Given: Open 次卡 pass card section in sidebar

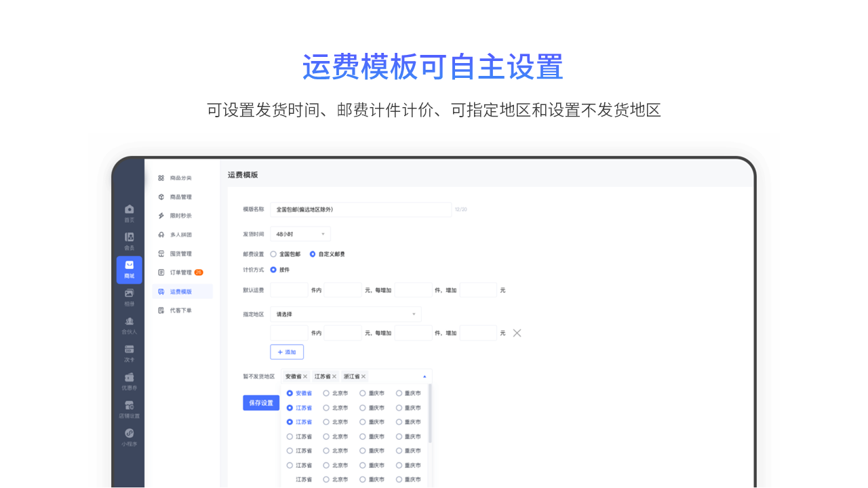Looking at the screenshot, I should (x=129, y=354).
